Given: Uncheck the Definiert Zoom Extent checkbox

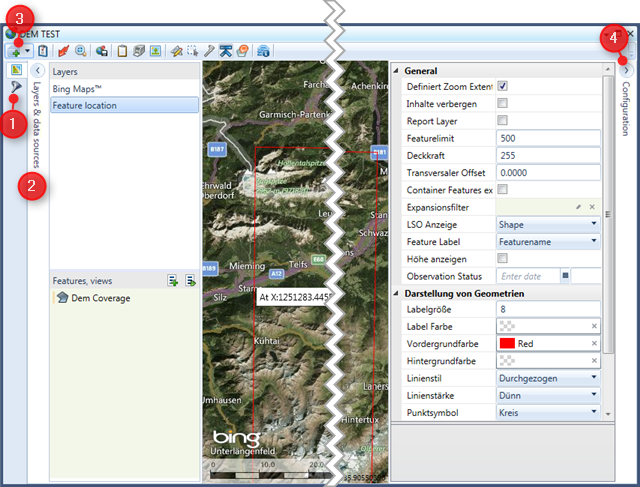Looking at the screenshot, I should pos(503,86).
